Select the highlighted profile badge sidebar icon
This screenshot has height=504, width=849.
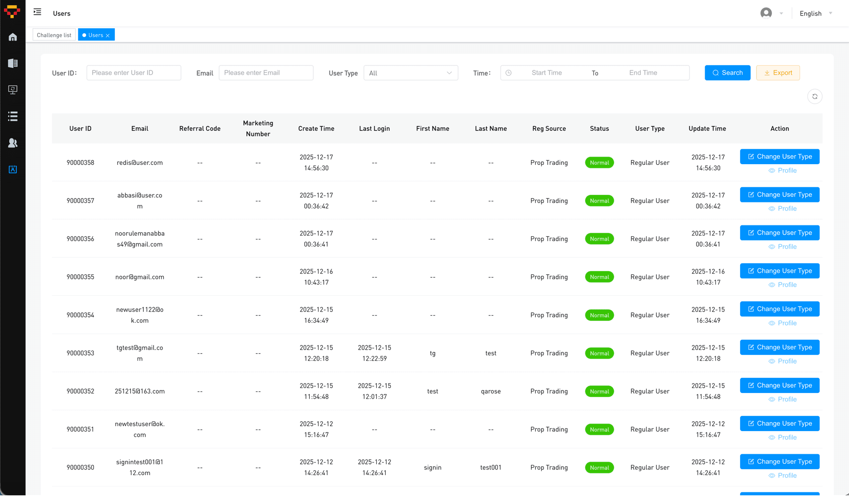13,169
